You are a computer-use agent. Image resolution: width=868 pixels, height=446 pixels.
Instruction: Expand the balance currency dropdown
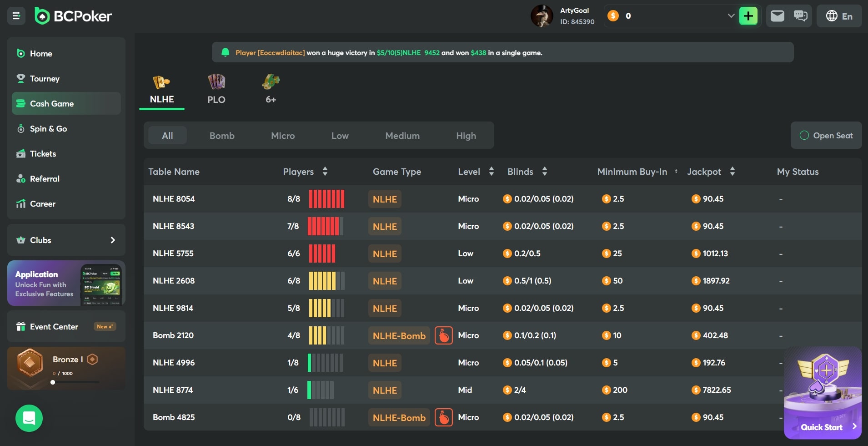[731, 16]
